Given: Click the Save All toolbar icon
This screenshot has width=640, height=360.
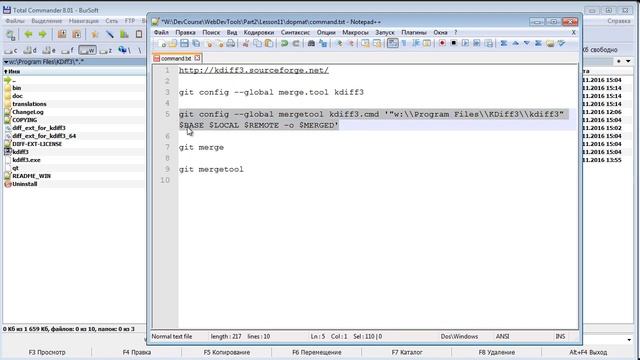Looking at the screenshot, I should (x=196, y=43).
